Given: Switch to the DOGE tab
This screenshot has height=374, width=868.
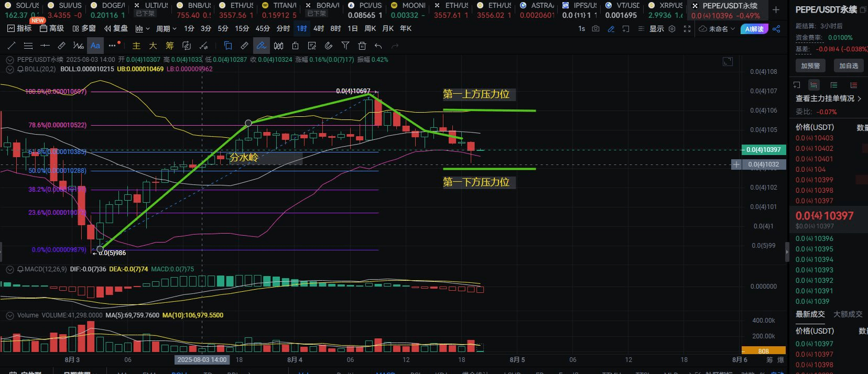Looking at the screenshot, I should pos(107,10).
